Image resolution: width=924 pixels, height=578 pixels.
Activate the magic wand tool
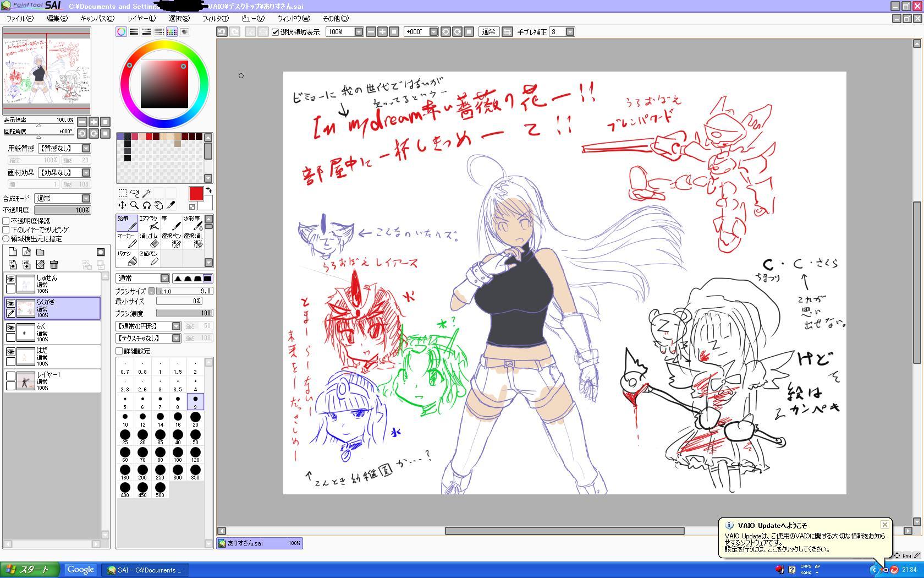click(147, 193)
